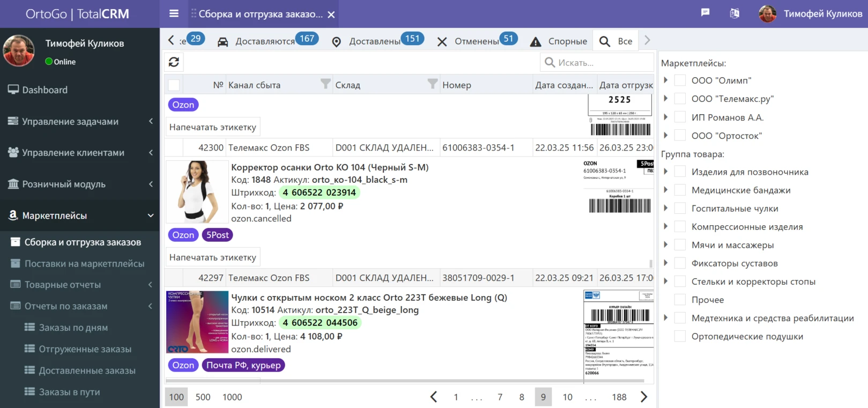The width and height of the screenshot is (868, 408).
Task: Filter the Канал сбыта column
Action: coord(325,84)
